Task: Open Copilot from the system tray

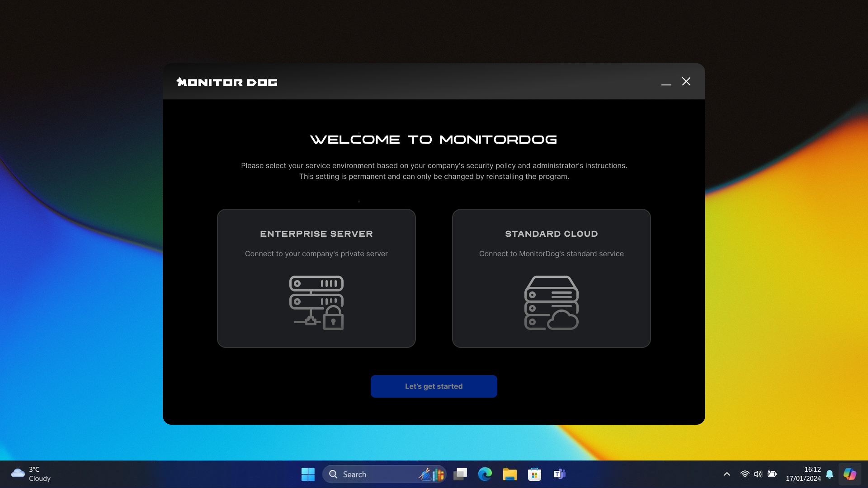Action: [x=849, y=474]
